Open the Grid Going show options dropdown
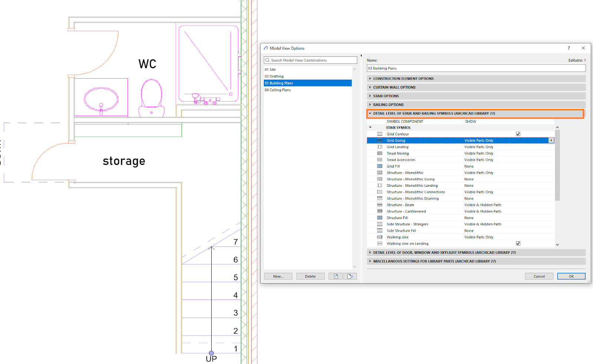 click(551, 140)
